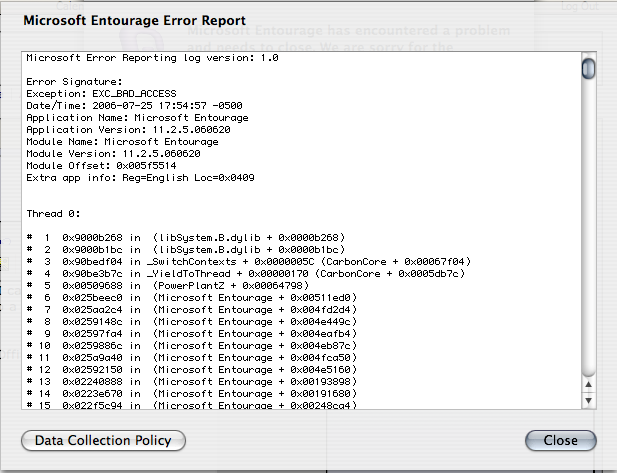617x473 pixels.
Task: Click the _YieldToThread stack frame
Action: pos(246,273)
